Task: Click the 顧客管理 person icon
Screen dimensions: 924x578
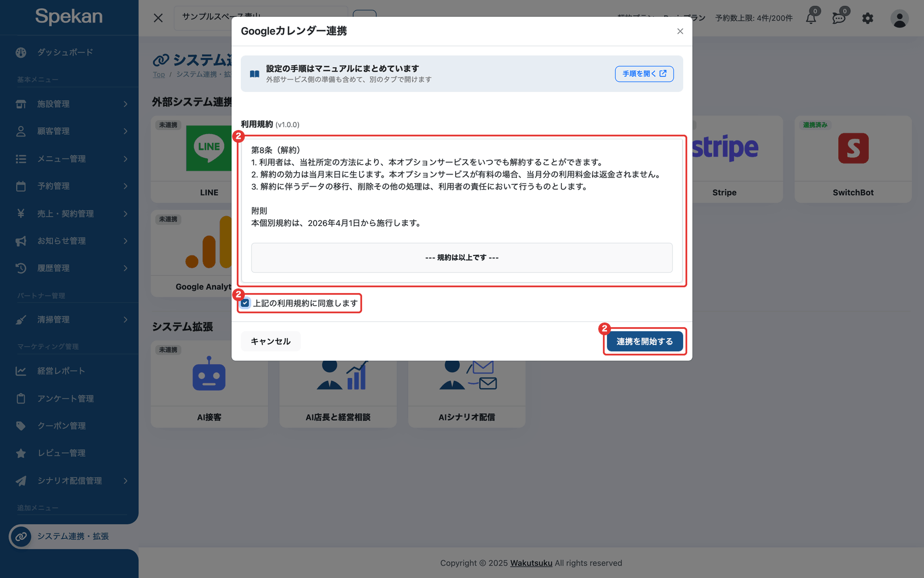Action: [21, 131]
